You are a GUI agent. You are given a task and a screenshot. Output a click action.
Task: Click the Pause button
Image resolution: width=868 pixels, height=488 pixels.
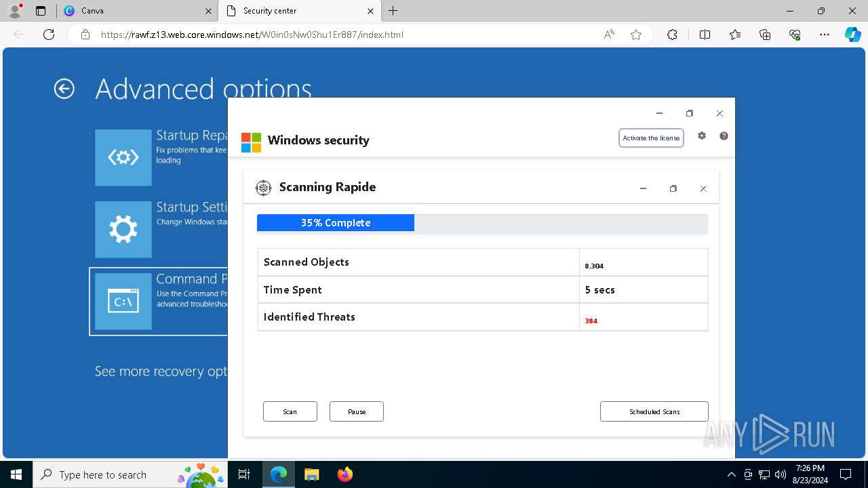(x=357, y=411)
